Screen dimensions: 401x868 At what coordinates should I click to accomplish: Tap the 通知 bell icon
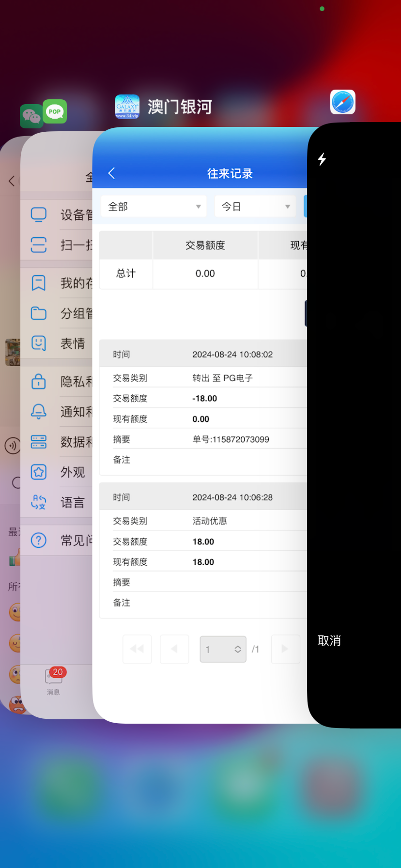tap(39, 412)
